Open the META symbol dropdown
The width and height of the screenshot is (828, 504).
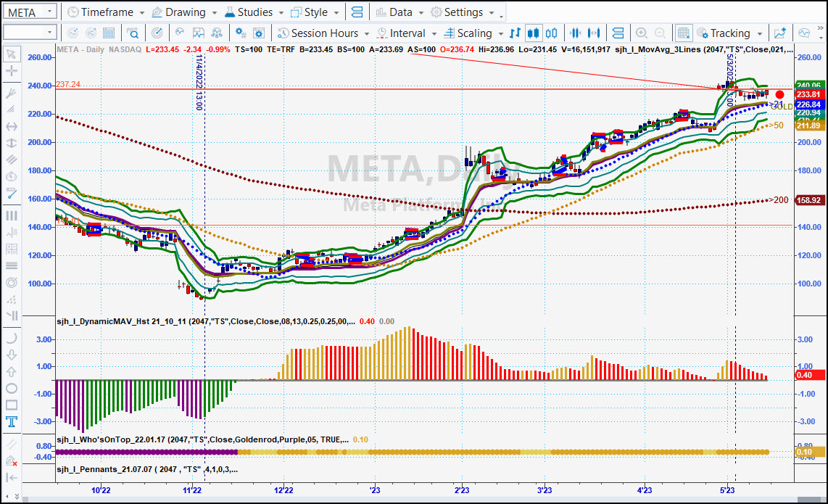tap(49, 12)
